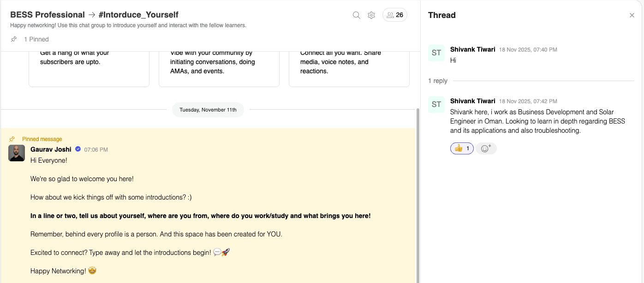View the 26 members list button
The width and height of the screenshot is (644, 283).
(395, 15)
